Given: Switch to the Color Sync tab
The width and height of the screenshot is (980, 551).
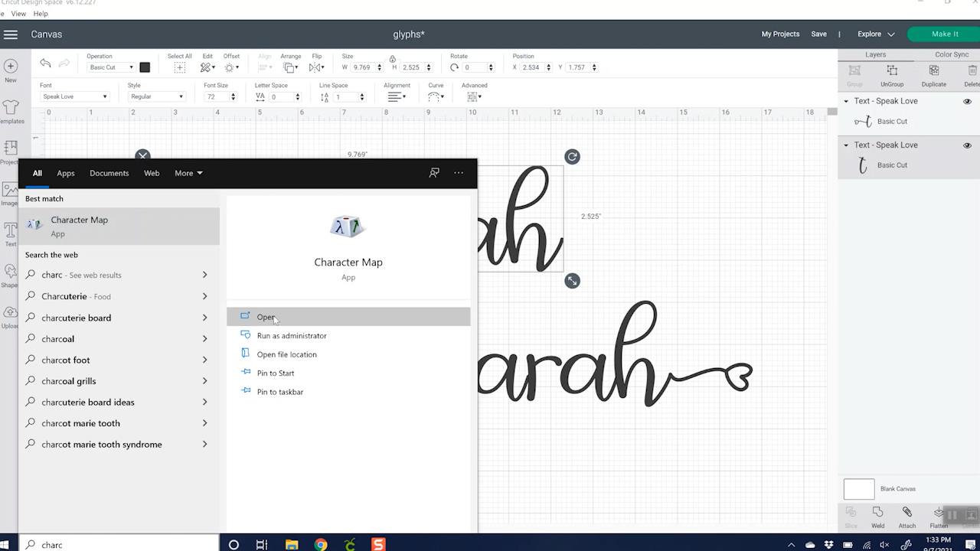Looking at the screenshot, I should click(x=952, y=54).
